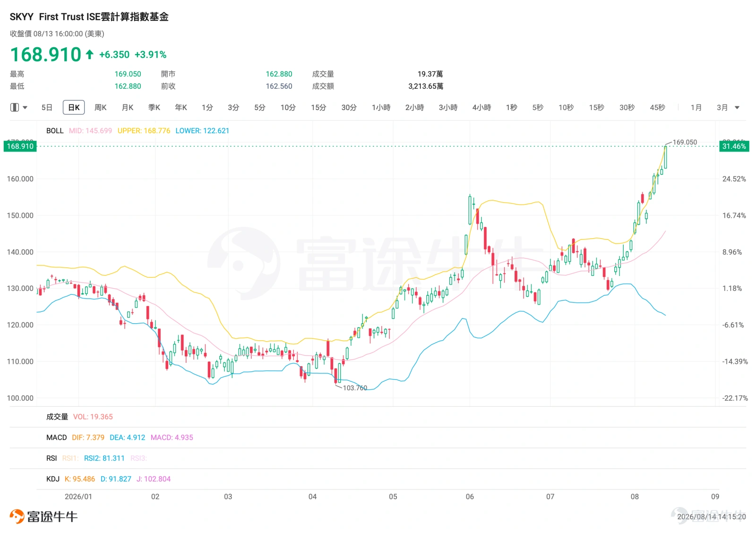The width and height of the screenshot is (756, 533).
Task: Click the KDJ J: 102.804 value
Action: tap(154, 479)
